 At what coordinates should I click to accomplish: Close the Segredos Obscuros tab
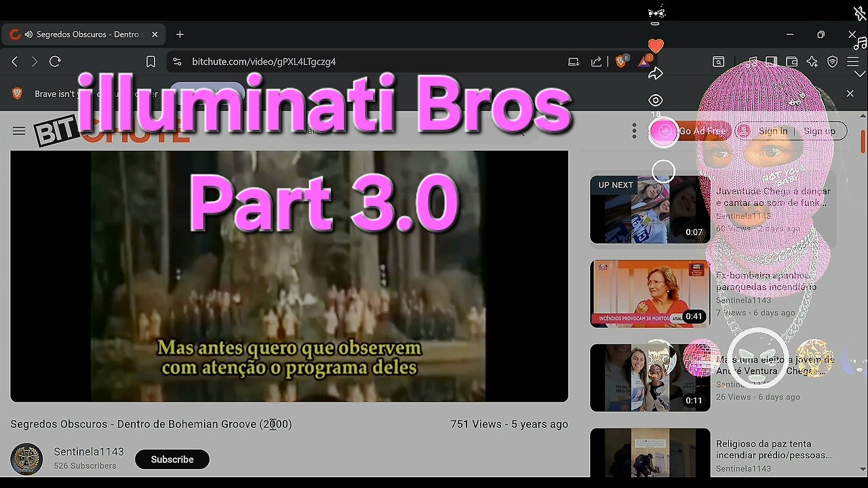pyautogui.click(x=155, y=35)
